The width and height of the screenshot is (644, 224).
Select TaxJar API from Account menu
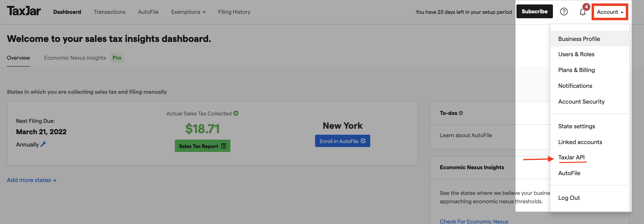tap(571, 157)
